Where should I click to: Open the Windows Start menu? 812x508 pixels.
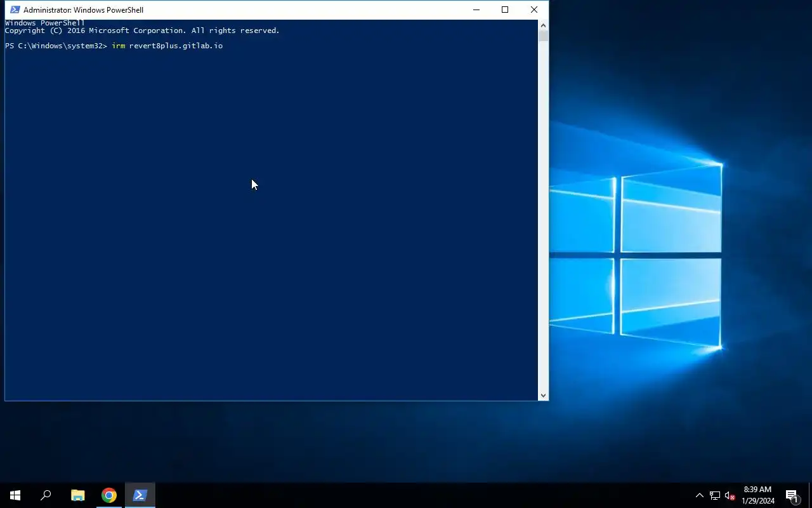[x=15, y=495]
